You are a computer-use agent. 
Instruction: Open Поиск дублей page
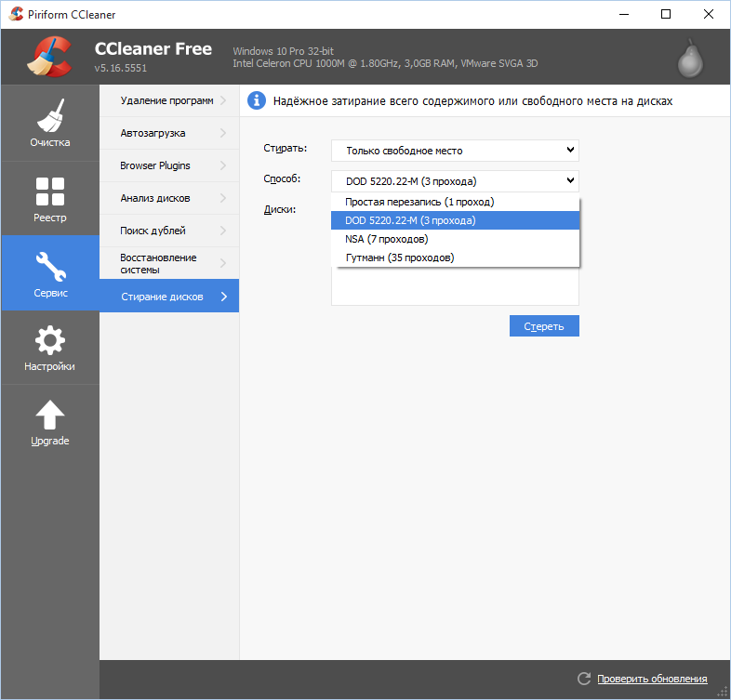coord(169,231)
